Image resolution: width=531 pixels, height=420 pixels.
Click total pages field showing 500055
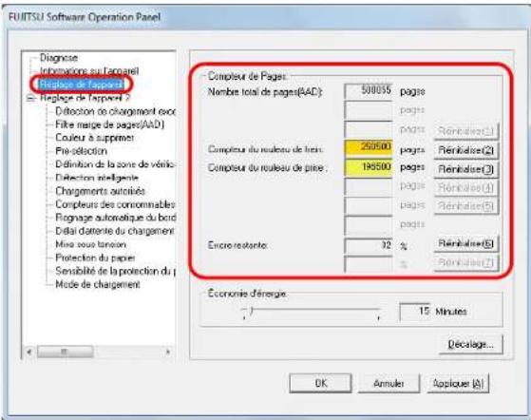[369, 91]
